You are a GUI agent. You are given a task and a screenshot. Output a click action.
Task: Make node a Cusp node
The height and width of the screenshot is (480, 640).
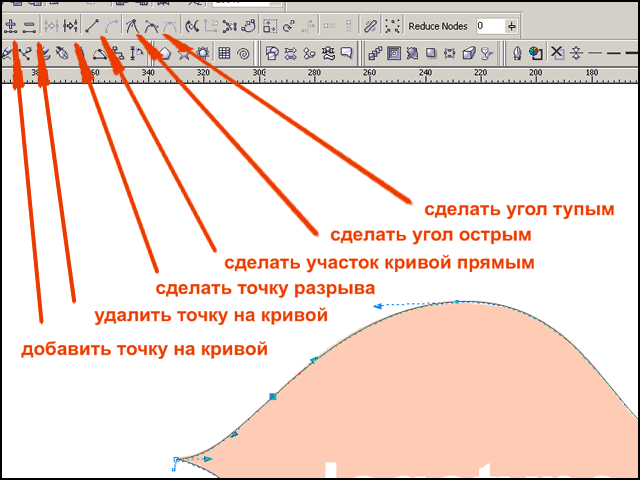coord(132,27)
